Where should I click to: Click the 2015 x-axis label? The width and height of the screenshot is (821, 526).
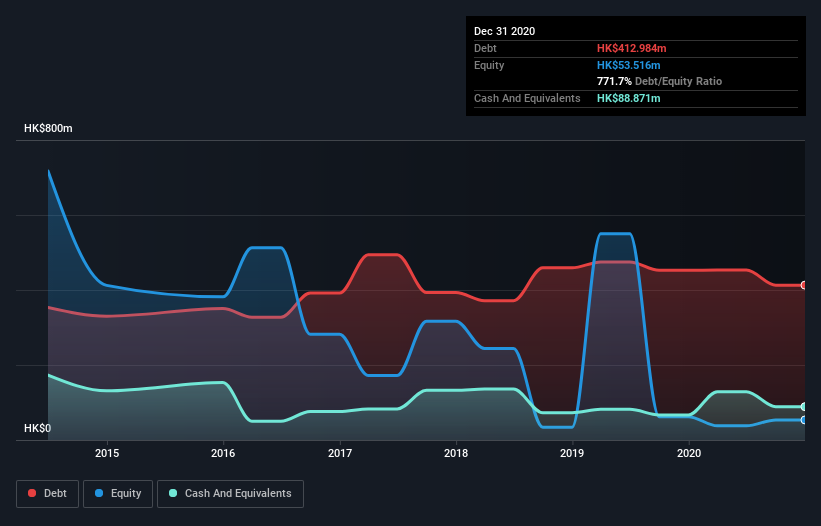107,453
